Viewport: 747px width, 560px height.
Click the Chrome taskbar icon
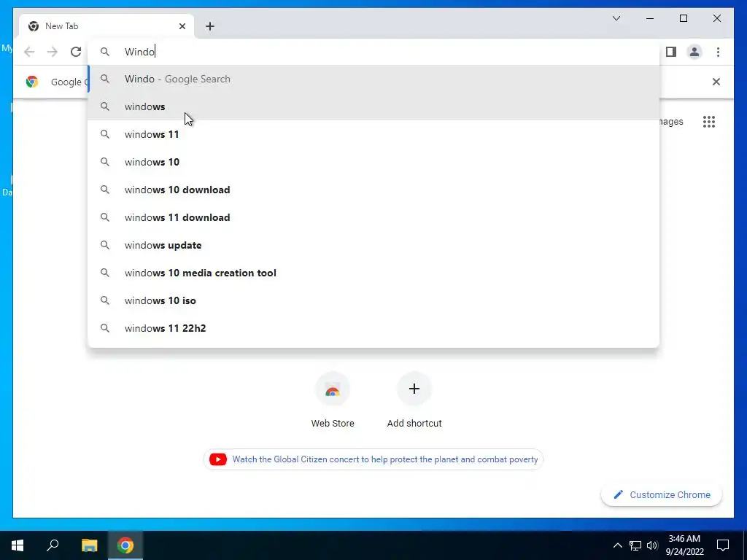(x=125, y=545)
